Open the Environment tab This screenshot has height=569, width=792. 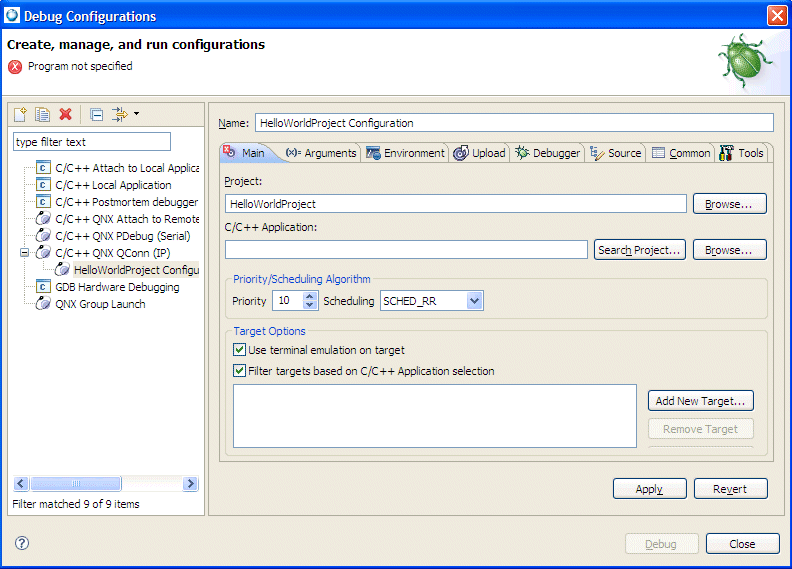(406, 153)
